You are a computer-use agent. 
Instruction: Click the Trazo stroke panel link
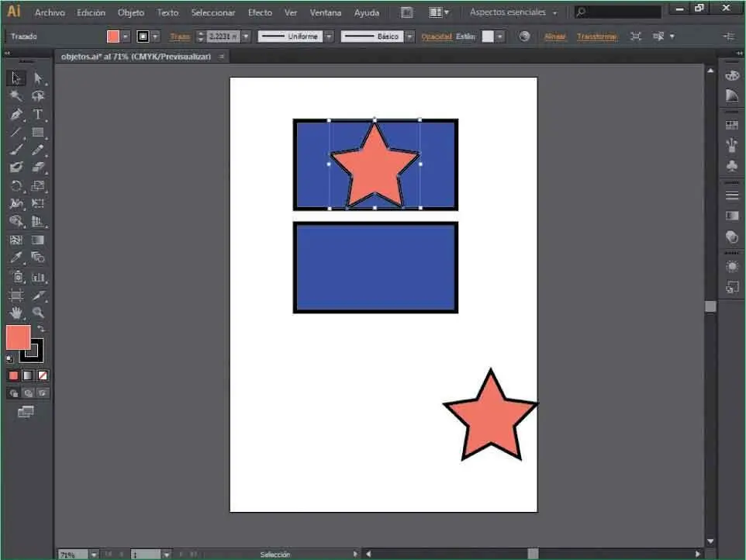(181, 36)
